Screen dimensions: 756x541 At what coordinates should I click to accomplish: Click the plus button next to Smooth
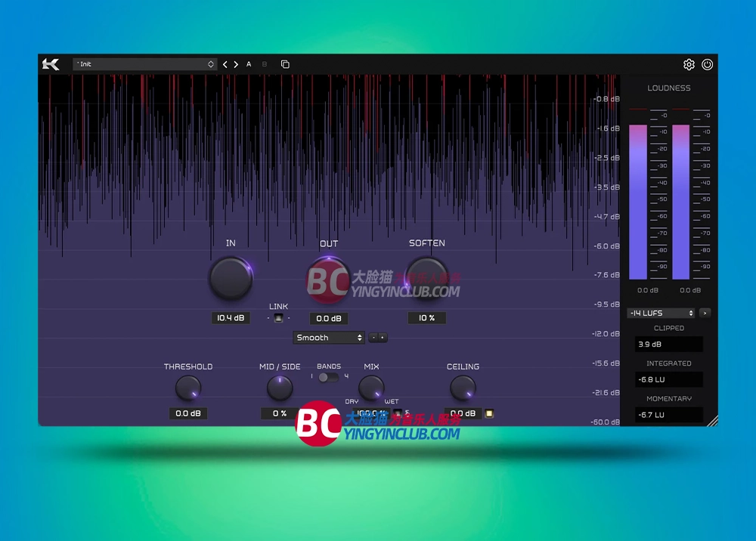383,338
